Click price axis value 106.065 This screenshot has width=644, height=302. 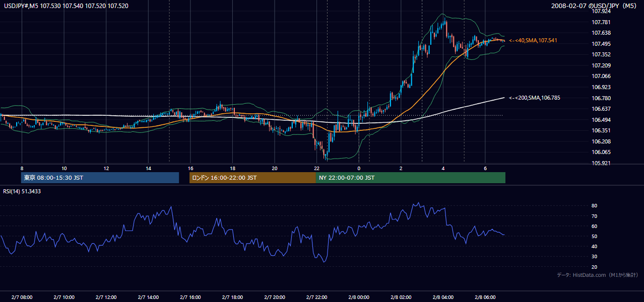point(601,152)
